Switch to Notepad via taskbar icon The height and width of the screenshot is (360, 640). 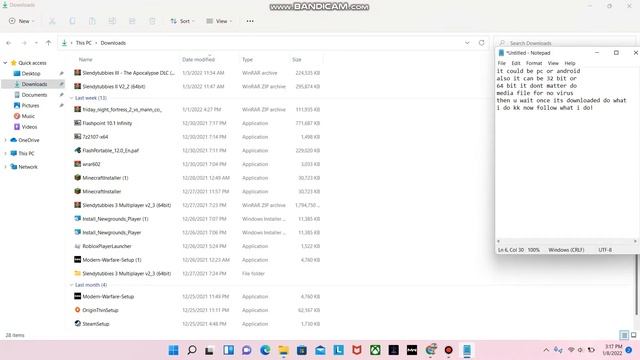click(x=467, y=350)
